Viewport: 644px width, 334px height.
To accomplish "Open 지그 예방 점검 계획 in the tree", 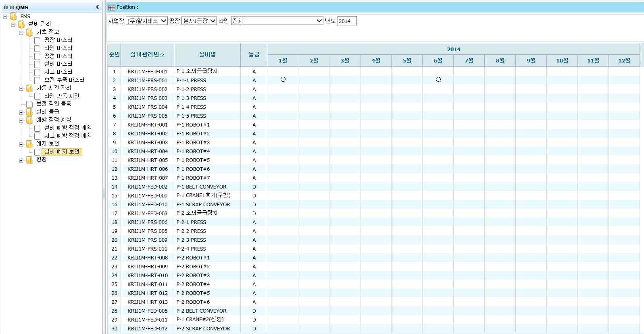I will pyautogui.click(x=68, y=136).
